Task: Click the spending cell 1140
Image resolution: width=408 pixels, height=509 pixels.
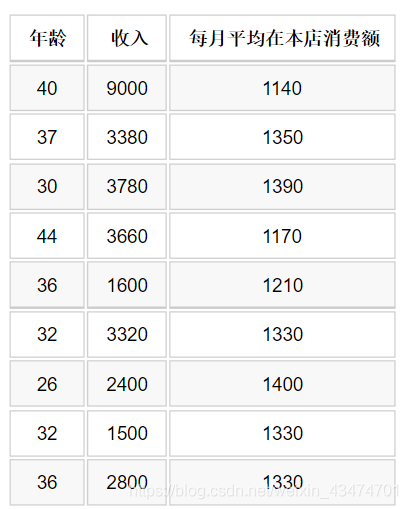Action: [x=282, y=88]
